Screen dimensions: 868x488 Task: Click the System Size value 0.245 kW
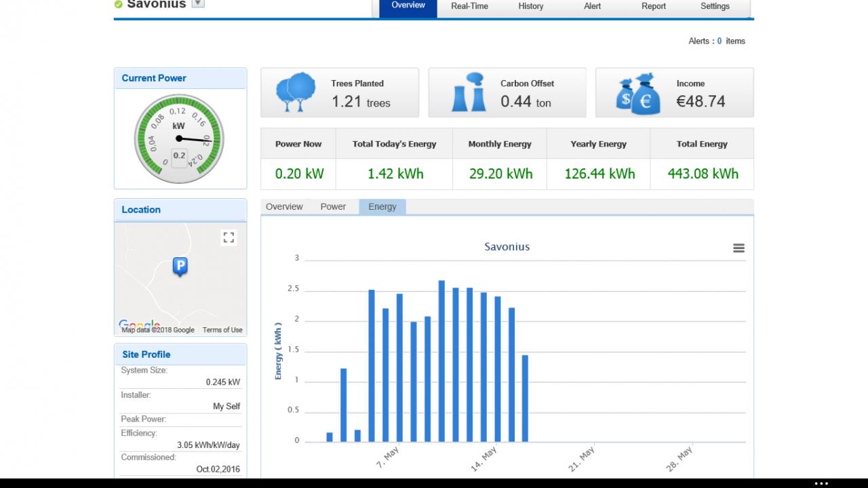click(223, 382)
